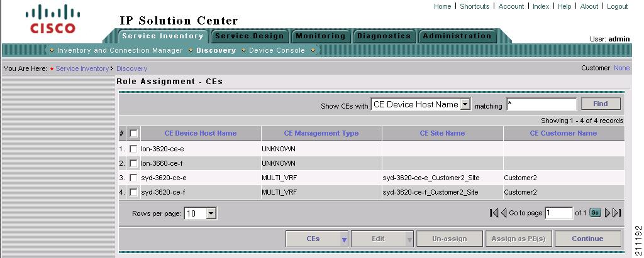This screenshot has height=258, width=644.
Task: Tick the syd-3620-ce-f row checkbox
Action: tap(133, 192)
